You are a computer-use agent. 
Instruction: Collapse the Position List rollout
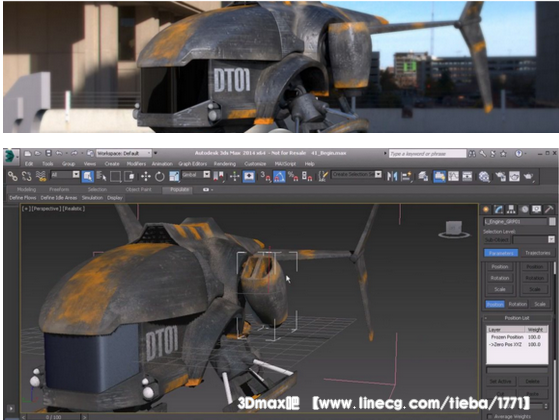pyautogui.click(x=517, y=318)
